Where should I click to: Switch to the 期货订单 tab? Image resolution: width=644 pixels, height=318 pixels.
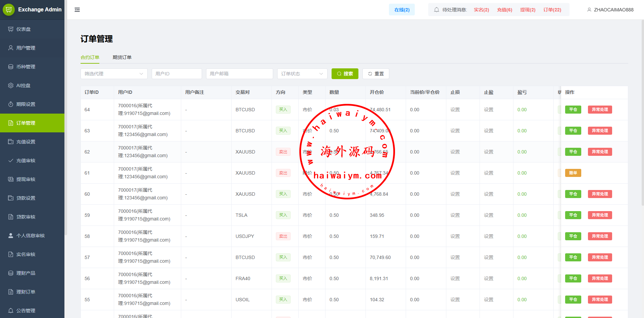(x=122, y=57)
